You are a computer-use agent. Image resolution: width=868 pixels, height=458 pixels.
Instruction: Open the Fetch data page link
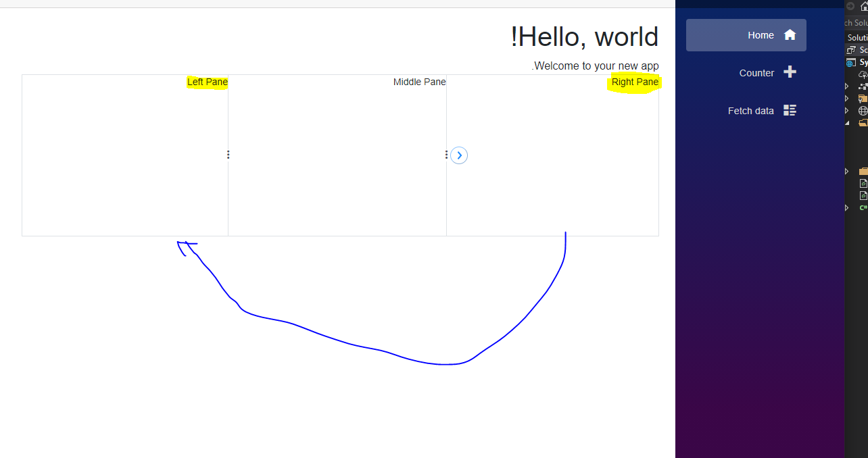(750, 111)
